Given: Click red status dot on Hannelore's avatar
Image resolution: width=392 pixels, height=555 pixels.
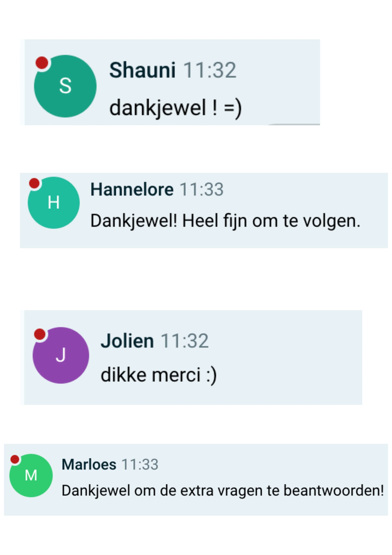Looking at the screenshot, I should tap(34, 183).
